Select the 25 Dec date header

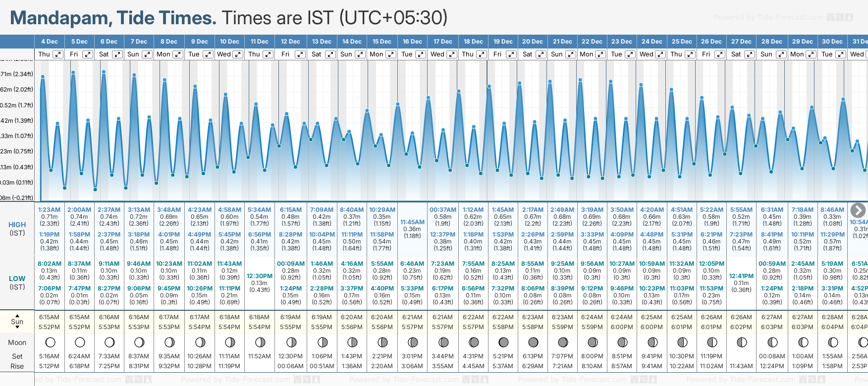coord(682,42)
